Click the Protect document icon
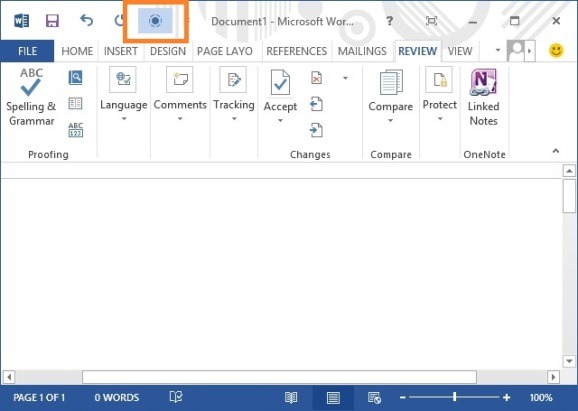Screen dimensions: 578x411 pos(439,79)
